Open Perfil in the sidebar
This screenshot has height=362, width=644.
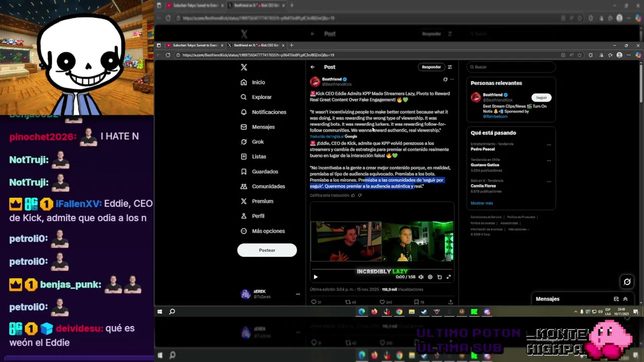(253, 216)
